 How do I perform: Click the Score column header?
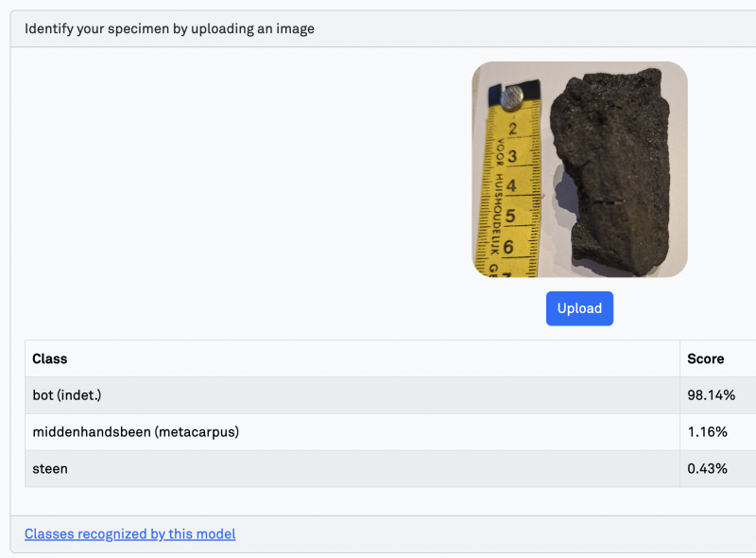[704, 358]
